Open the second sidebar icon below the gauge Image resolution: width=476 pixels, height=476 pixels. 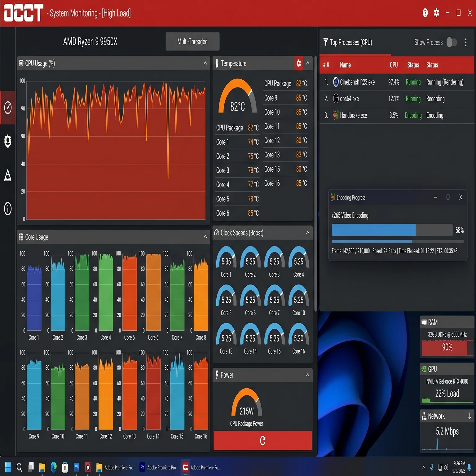pos(8,141)
